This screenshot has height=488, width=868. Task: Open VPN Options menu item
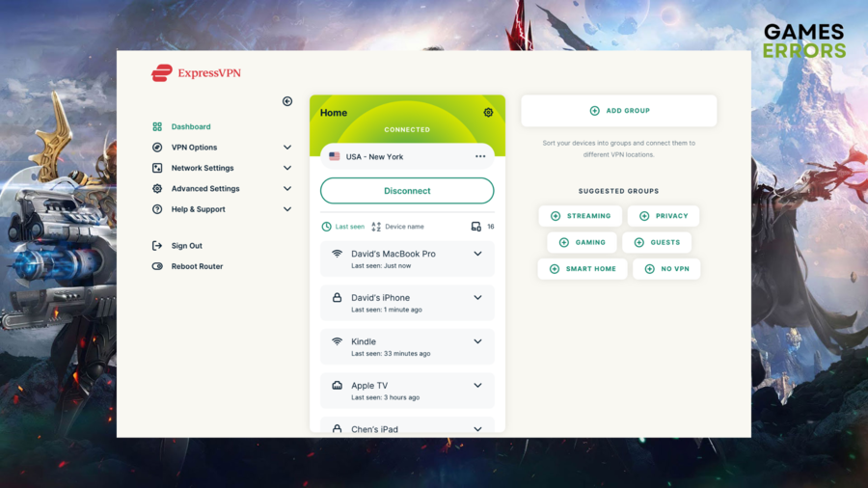click(x=194, y=148)
